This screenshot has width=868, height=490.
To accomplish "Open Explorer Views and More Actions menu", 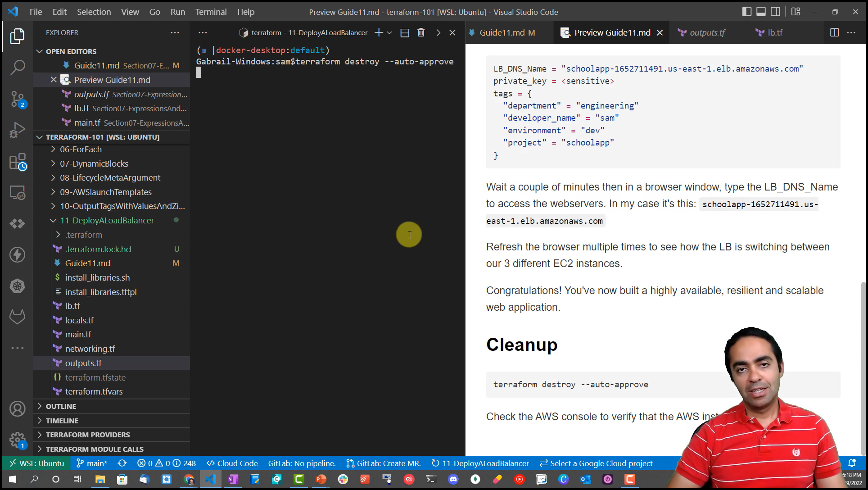I will [175, 32].
